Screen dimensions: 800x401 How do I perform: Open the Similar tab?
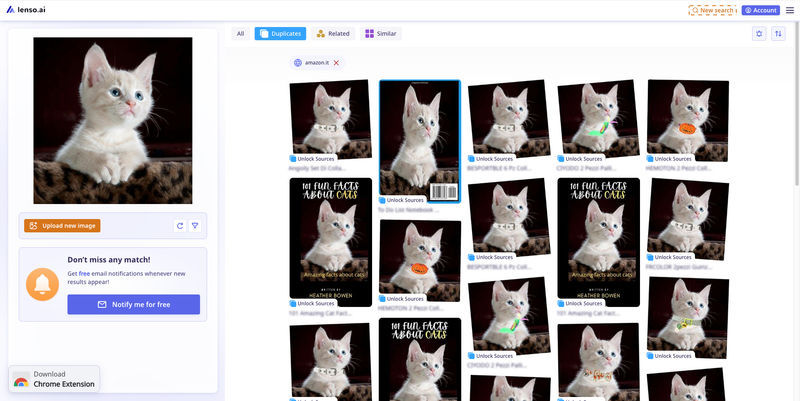tap(381, 34)
